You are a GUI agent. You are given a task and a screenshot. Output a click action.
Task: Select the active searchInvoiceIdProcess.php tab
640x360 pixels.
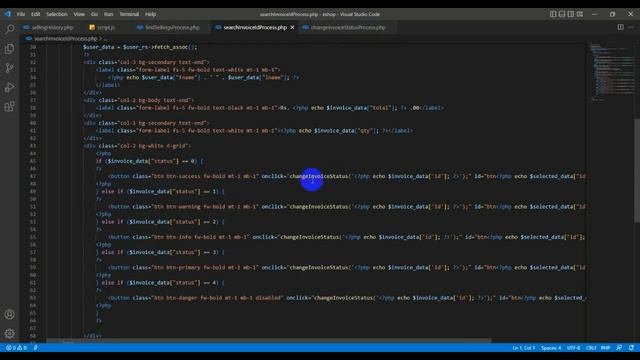point(255,27)
